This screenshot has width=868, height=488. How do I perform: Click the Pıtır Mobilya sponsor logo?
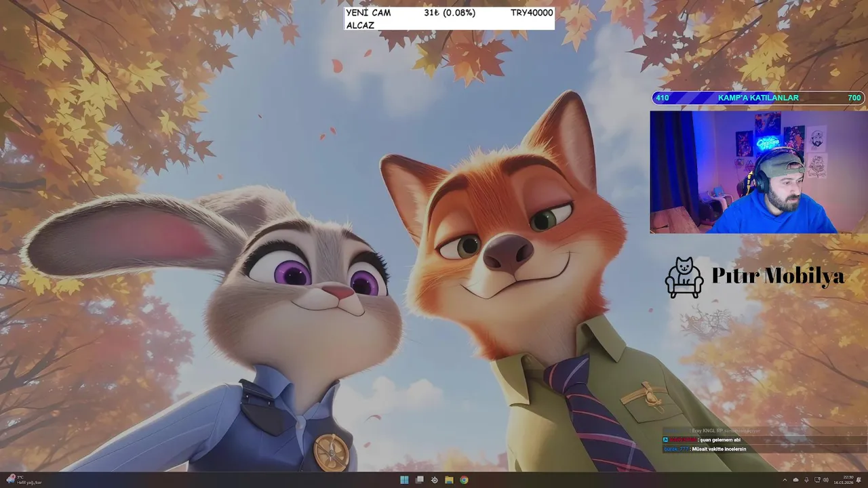(755, 277)
